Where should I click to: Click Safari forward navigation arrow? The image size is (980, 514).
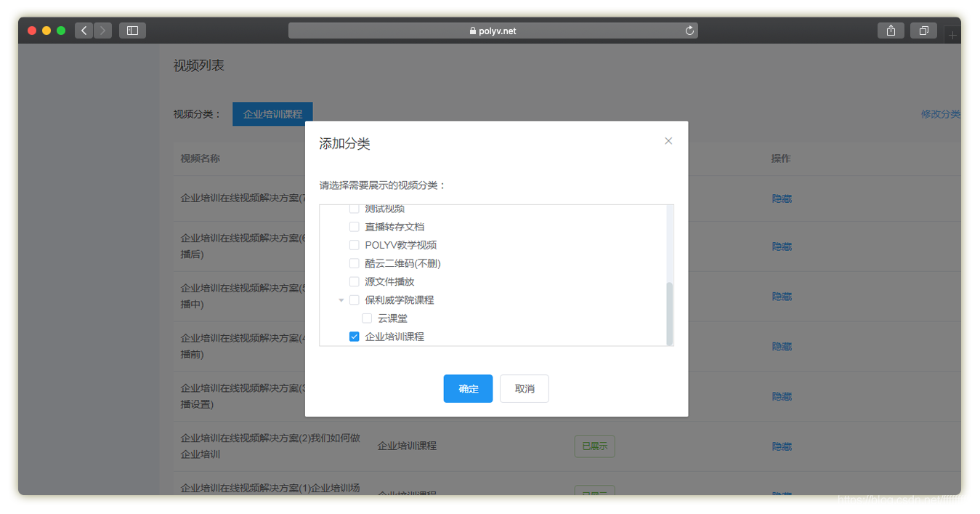click(x=103, y=31)
